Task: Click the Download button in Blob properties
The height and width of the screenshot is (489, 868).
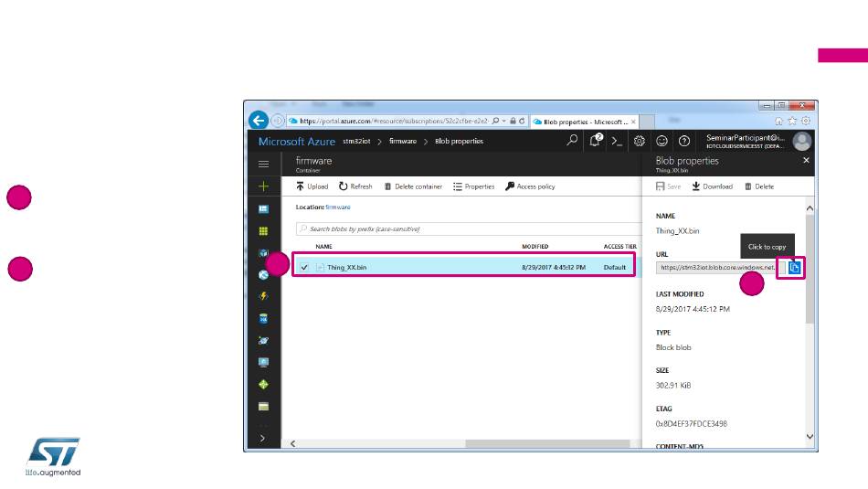Action: click(x=712, y=186)
